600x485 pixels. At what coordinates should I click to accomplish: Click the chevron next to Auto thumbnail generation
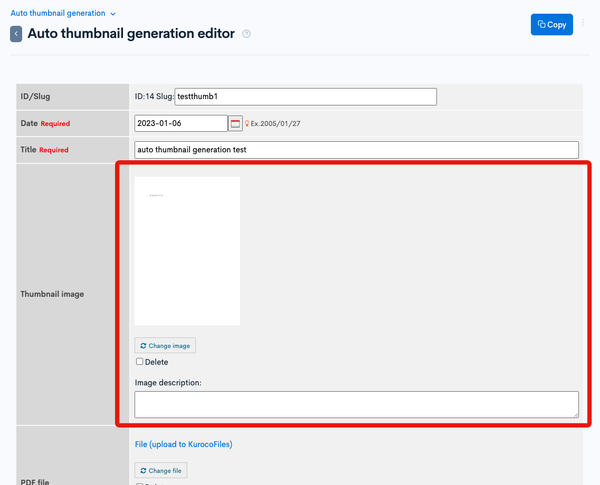(113, 14)
